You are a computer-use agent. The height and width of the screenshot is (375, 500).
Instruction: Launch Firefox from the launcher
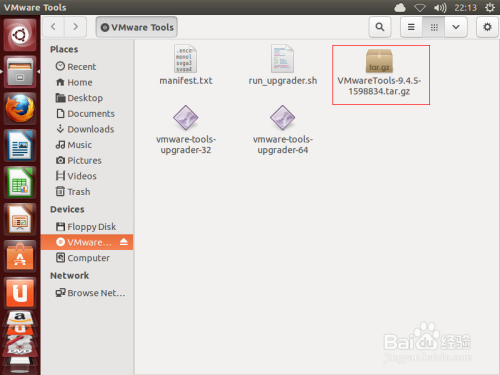tap(20, 109)
